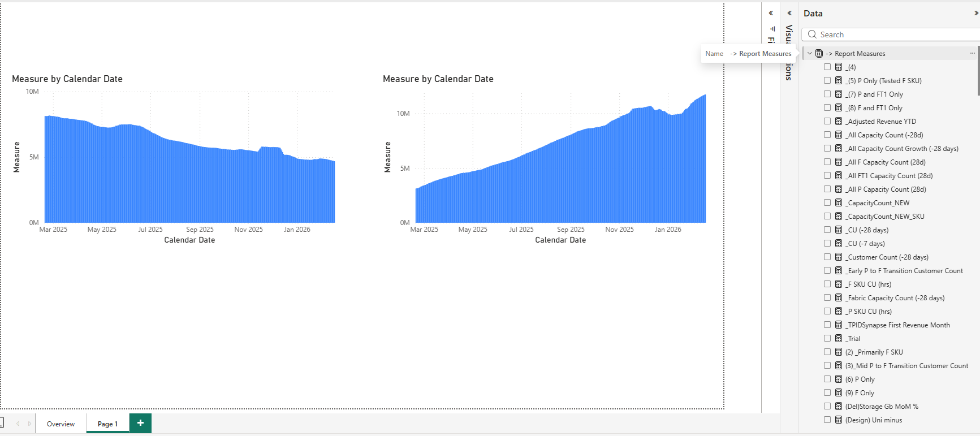Click the add new page plus button
Image resolution: width=980 pixels, height=436 pixels.
140,423
